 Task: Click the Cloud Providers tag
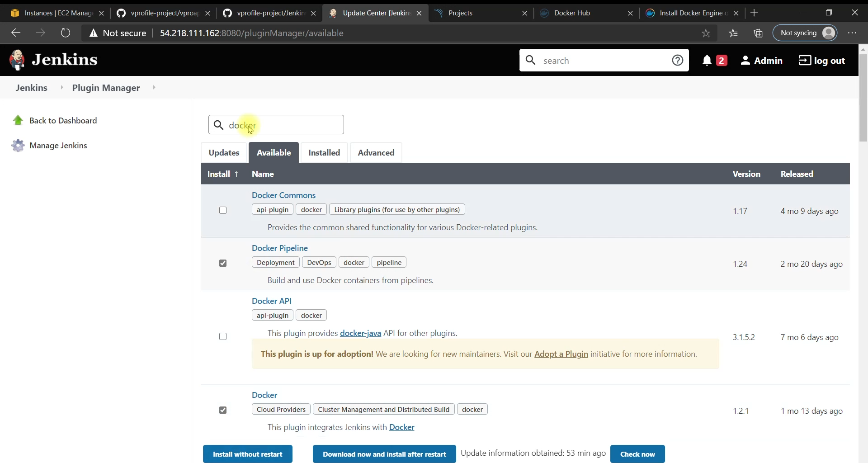pyautogui.click(x=281, y=410)
